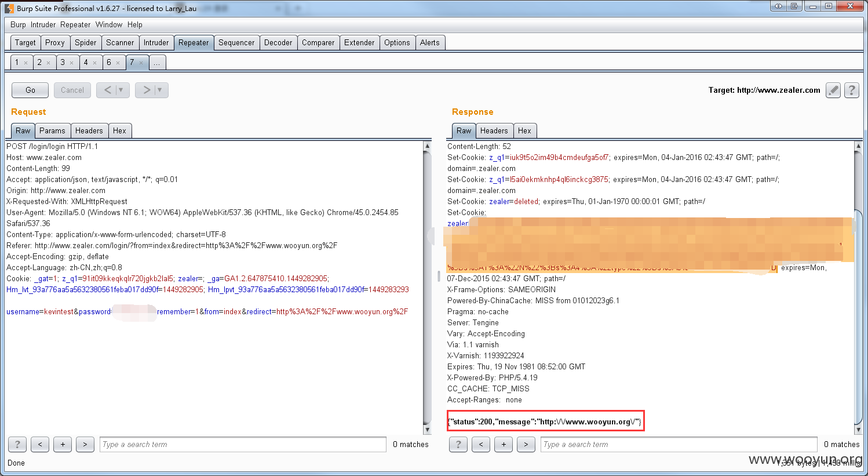Viewport: 868px width, 476px height.
Task: Expand the forward history dropdown arrow
Action: click(x=161, y=90)
